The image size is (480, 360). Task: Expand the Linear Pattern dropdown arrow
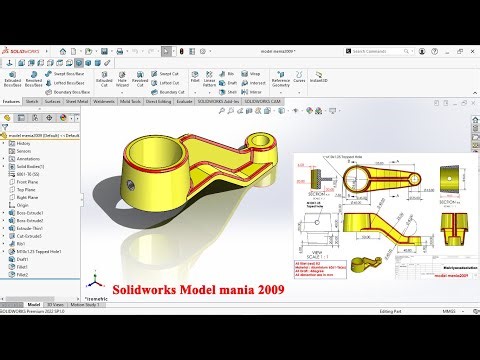(209, 92)
